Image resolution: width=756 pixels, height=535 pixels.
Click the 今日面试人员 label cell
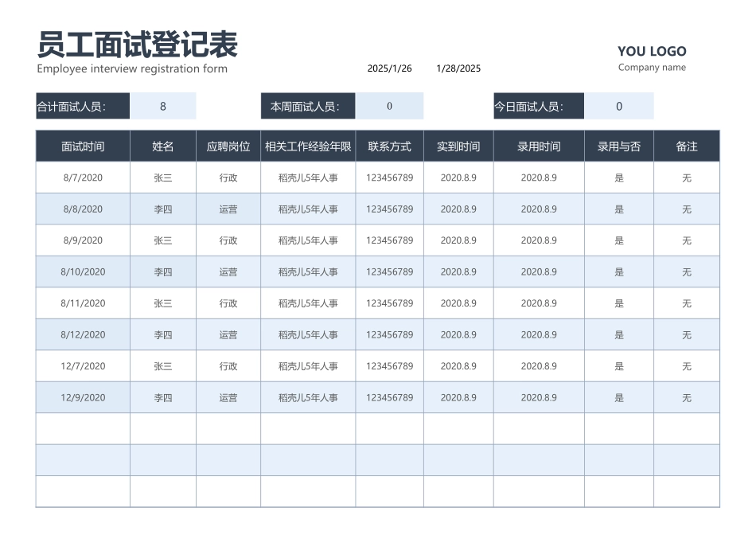click(539, 105)
